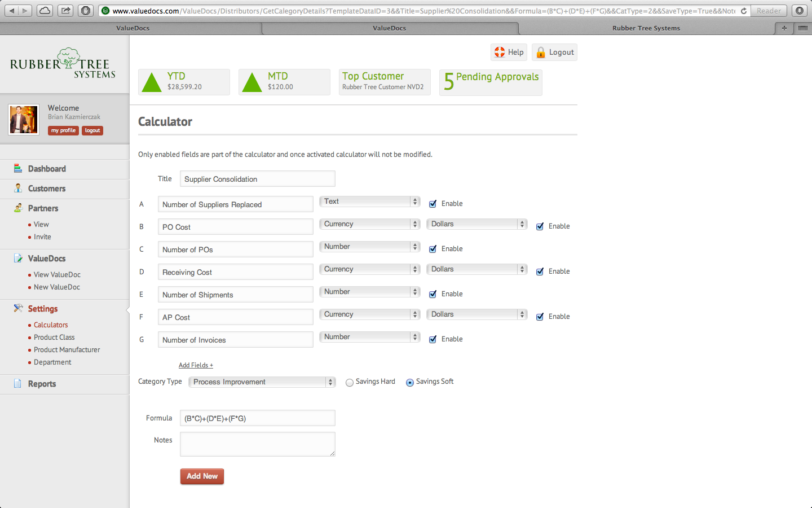The width and height of the screenshot is (812, 508).
Task: Click the Help lifebuoy icon
Action: point(500,52)
